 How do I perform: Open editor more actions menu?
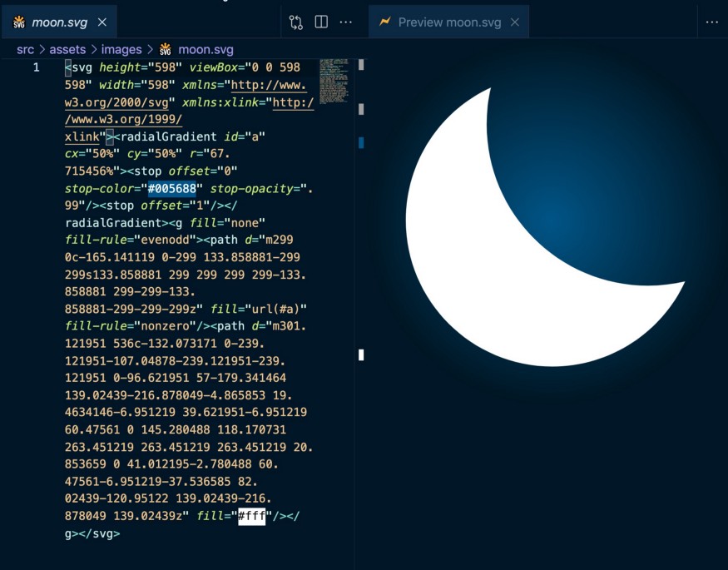coord(346,22)
